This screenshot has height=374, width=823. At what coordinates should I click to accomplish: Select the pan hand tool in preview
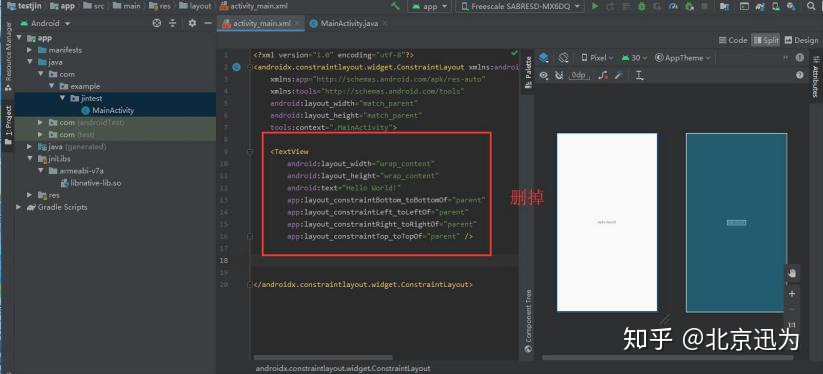[x=792, y=273]
